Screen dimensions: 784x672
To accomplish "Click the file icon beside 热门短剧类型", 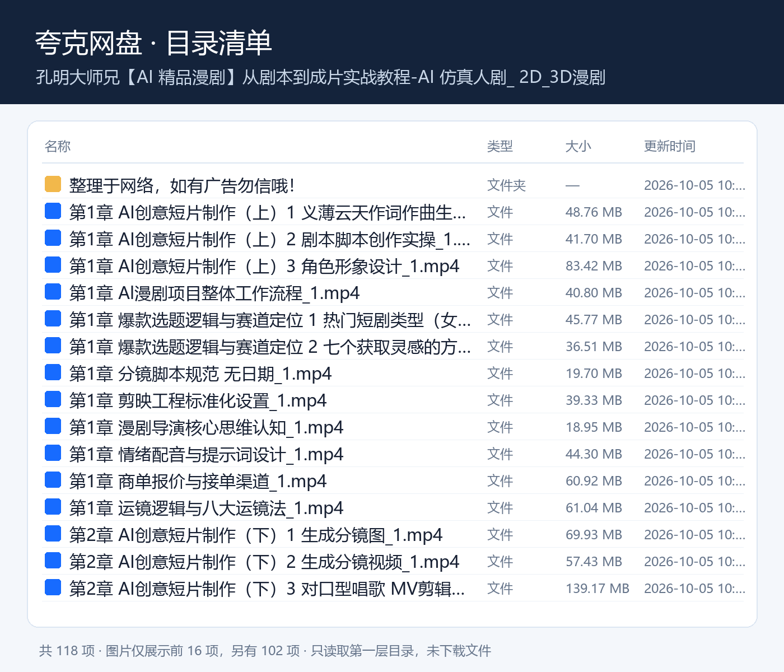I will click(x=53, y=319).
